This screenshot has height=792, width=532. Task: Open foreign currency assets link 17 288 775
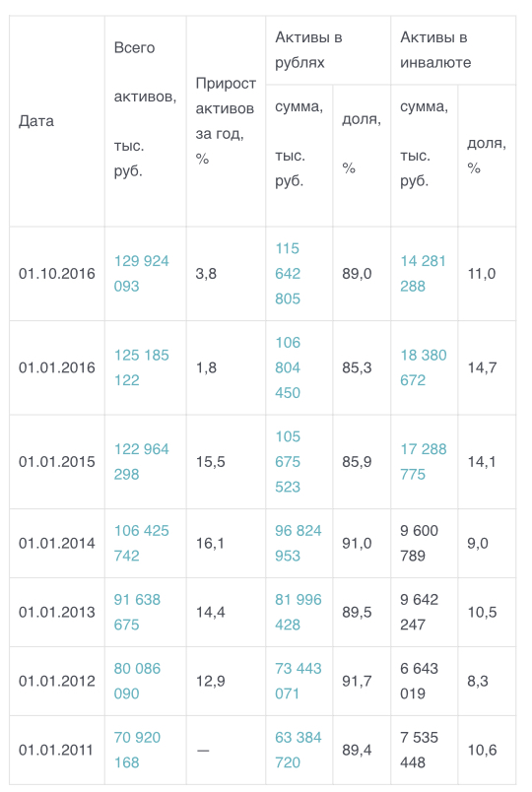click(424, 461)
